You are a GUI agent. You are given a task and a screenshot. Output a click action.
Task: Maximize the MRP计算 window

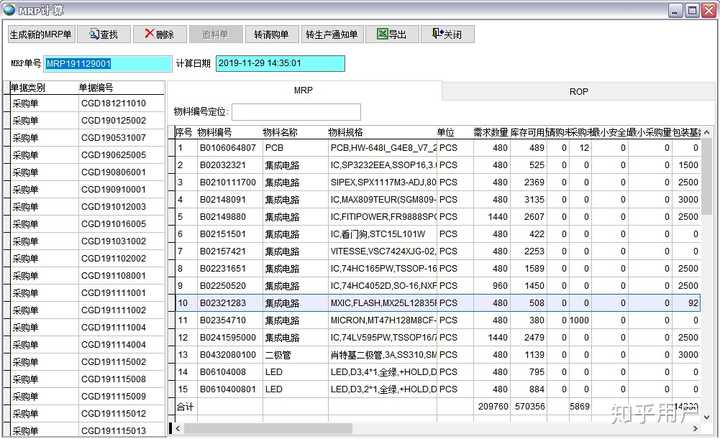click(x=692, y=10)
